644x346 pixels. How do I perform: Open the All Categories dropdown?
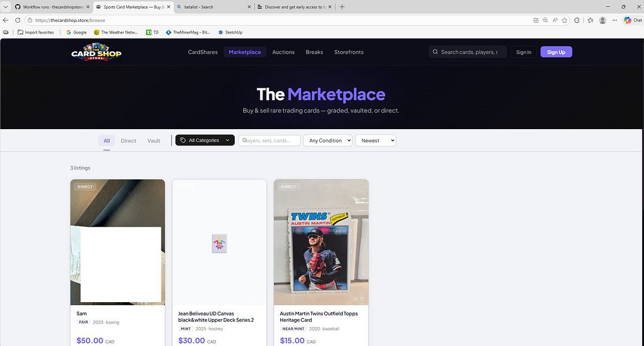point(205,140)
